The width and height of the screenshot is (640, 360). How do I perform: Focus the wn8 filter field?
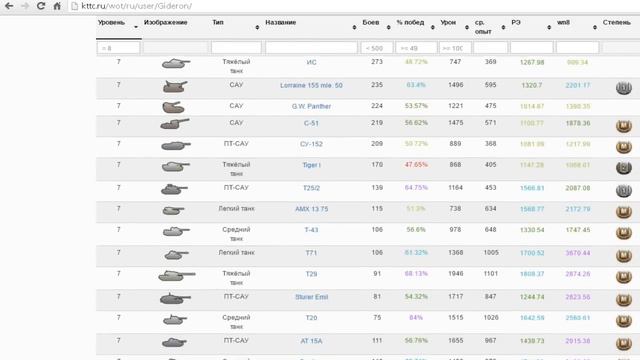(577, 48)
